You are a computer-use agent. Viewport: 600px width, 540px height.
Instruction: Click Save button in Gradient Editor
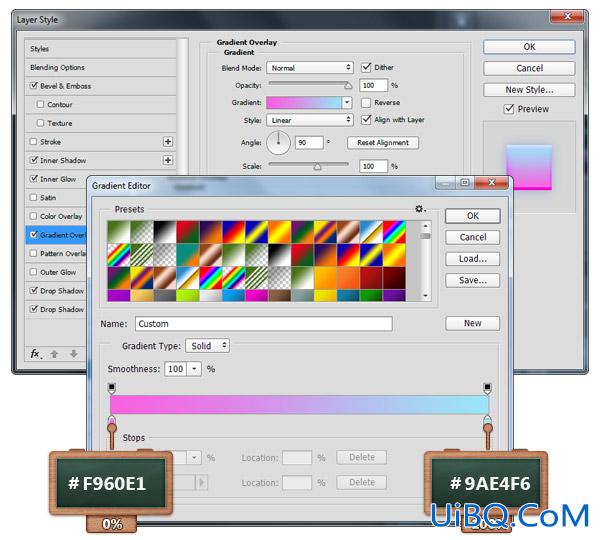[473, 280]
